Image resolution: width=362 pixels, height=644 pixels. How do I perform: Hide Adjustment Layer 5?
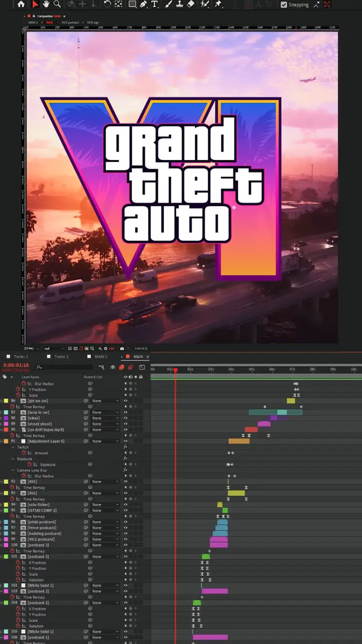click(x=126, y=441)
